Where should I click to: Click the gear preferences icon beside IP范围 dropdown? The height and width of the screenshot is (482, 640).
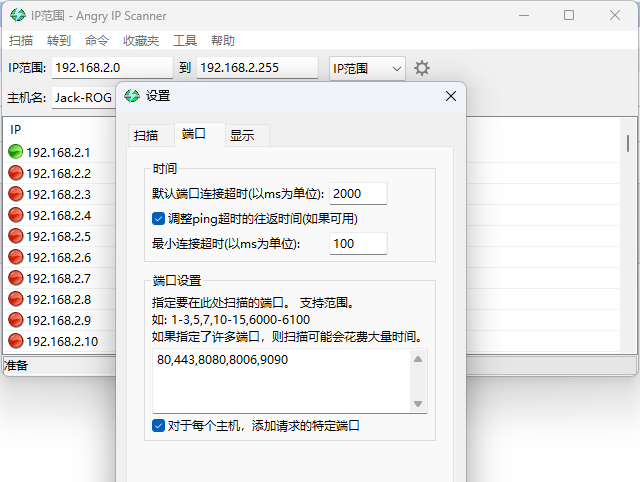pos(422,68)
